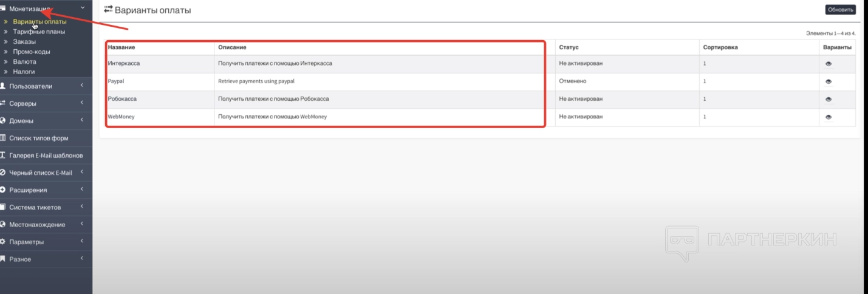The height and width of the screenshot is (294, 868).
Task: Click the eye icon in the WebMoney row
Action: [x=828, y=117]
